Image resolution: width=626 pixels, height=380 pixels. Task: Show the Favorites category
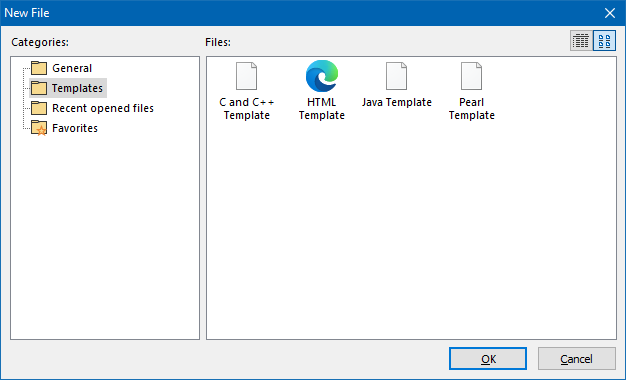(75, 128)
